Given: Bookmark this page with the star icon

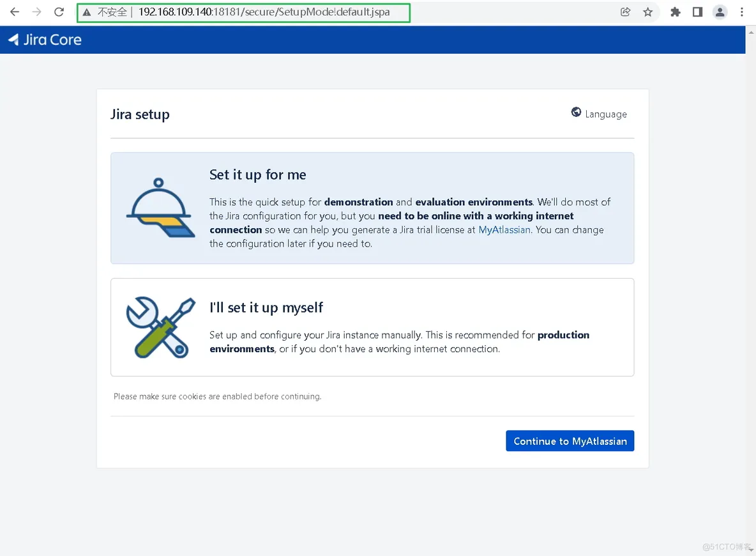Looking at the screenshot, I should pos(648,12).
